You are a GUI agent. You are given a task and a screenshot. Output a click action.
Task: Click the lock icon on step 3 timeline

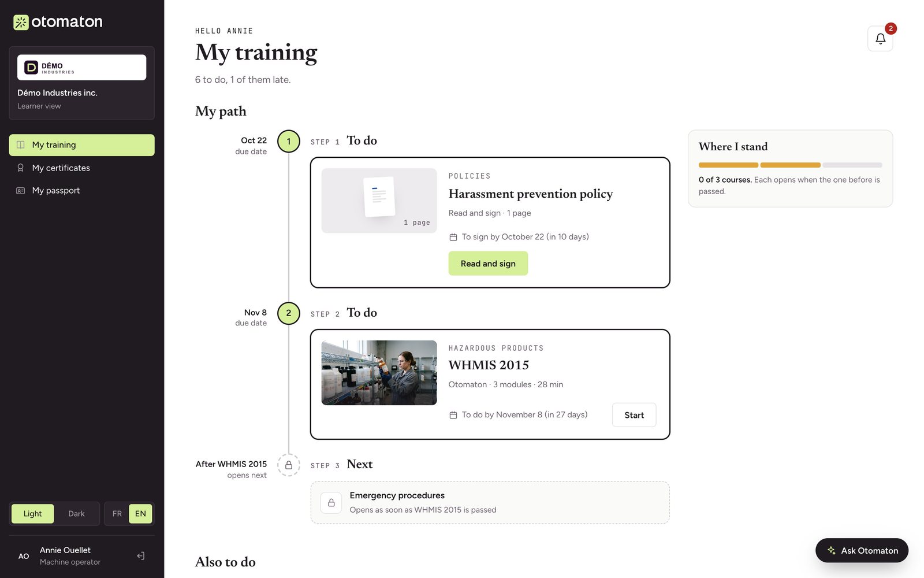pos(289,465)
